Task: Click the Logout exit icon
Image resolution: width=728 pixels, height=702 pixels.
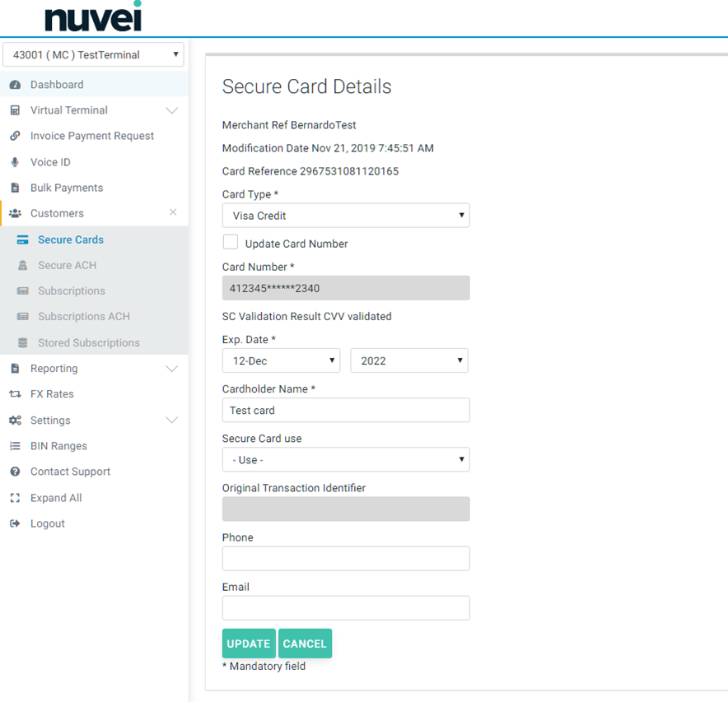Action: 15,523
